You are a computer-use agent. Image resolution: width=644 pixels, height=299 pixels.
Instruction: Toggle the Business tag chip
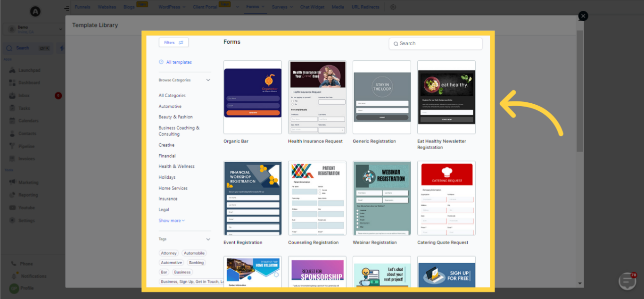pyautogui.click(x=182, y=272)
